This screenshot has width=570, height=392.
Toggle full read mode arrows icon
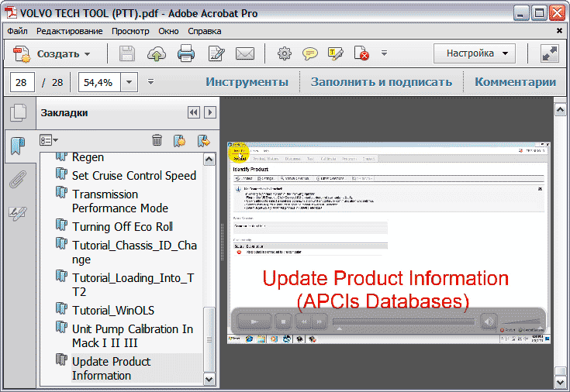(x=550, y=54)
